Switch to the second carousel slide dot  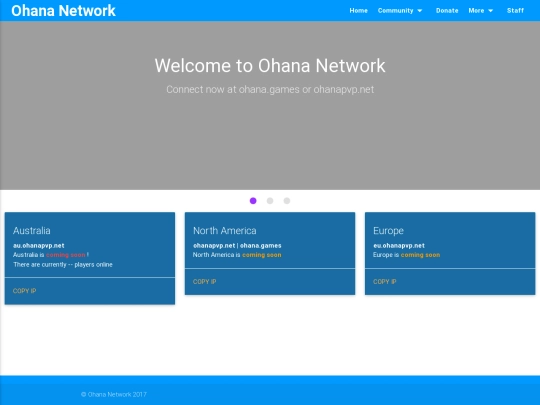270,201
